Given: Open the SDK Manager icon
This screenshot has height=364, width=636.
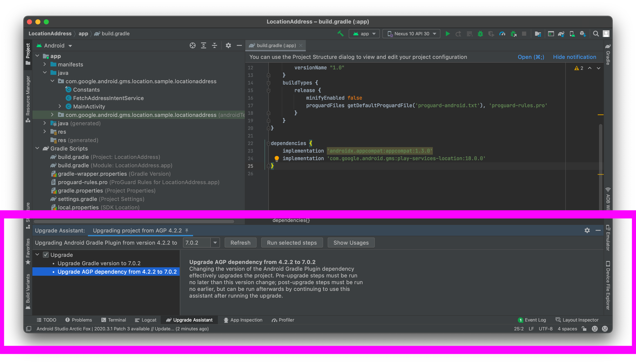Looking at the screenshot, I should 583,33.
